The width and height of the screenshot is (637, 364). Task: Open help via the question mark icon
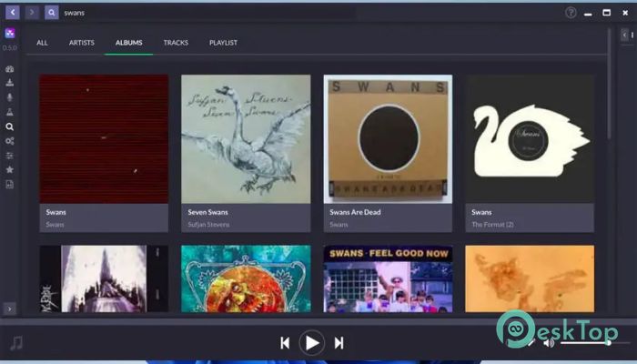click(571, 13)
